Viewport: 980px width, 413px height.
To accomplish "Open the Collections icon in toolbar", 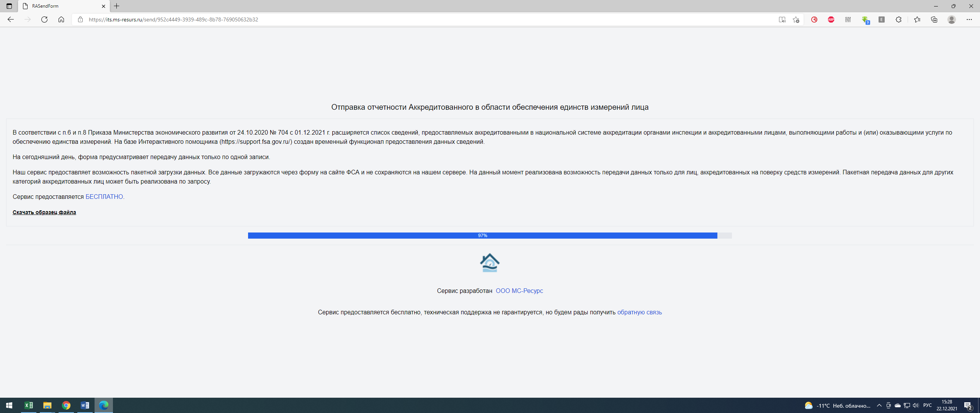I will [x=934, y=20].
